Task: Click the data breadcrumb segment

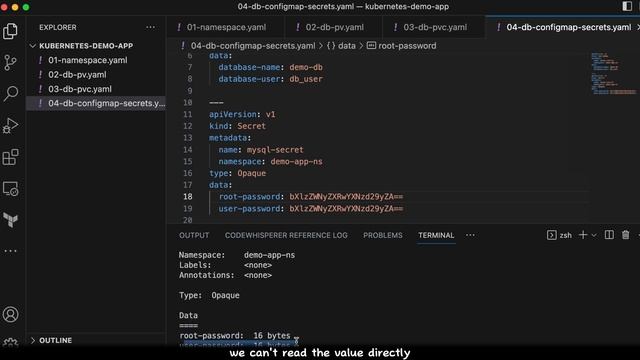Action: [x=341, y=46]
